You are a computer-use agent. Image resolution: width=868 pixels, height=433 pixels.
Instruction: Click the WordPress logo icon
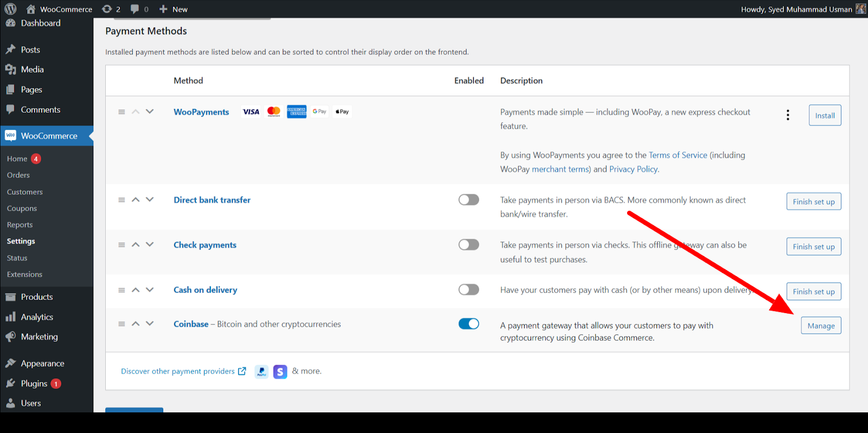pyautogui.click(x=10, y=9)
